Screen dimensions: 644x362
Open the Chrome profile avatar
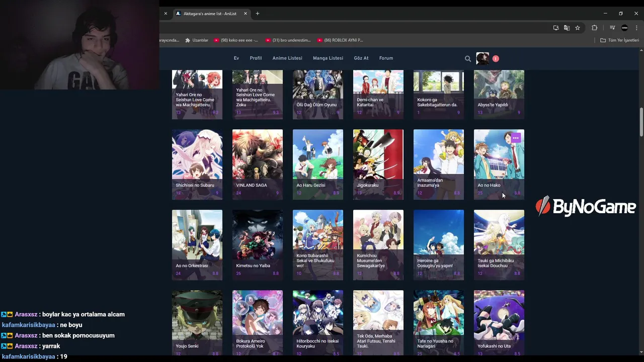pos(624,28)
